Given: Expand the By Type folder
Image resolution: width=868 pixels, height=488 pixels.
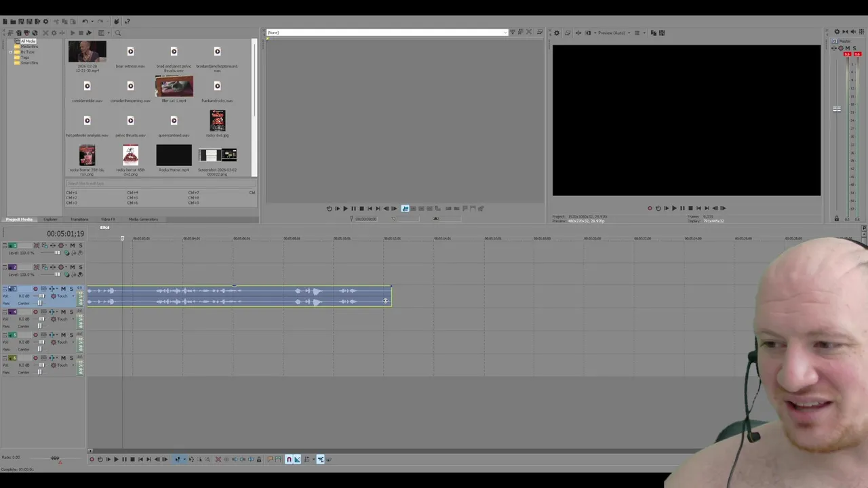Looking at the screenshot, I should (10, 52).
